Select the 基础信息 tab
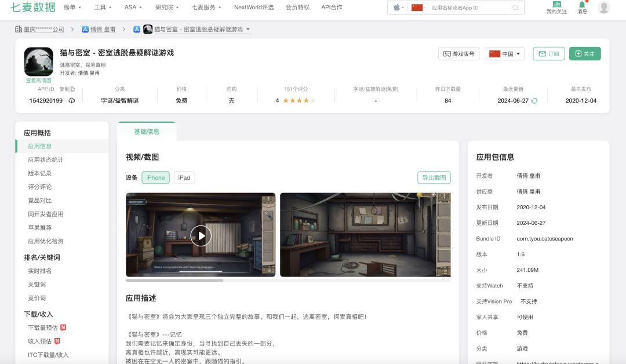 pos(147,132)
